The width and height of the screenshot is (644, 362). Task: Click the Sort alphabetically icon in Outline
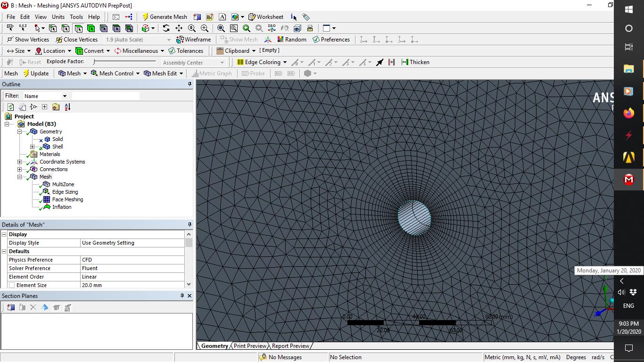[67, 107]
